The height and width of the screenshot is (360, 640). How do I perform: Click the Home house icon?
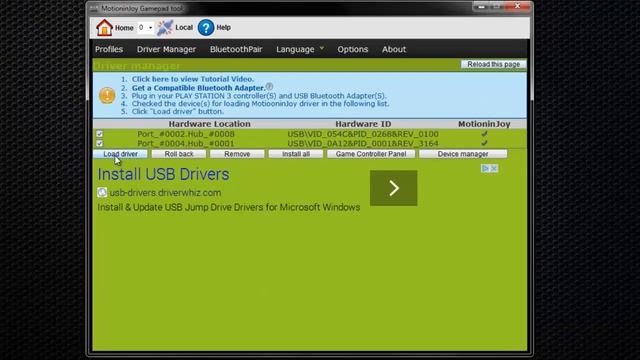(104, 27)
